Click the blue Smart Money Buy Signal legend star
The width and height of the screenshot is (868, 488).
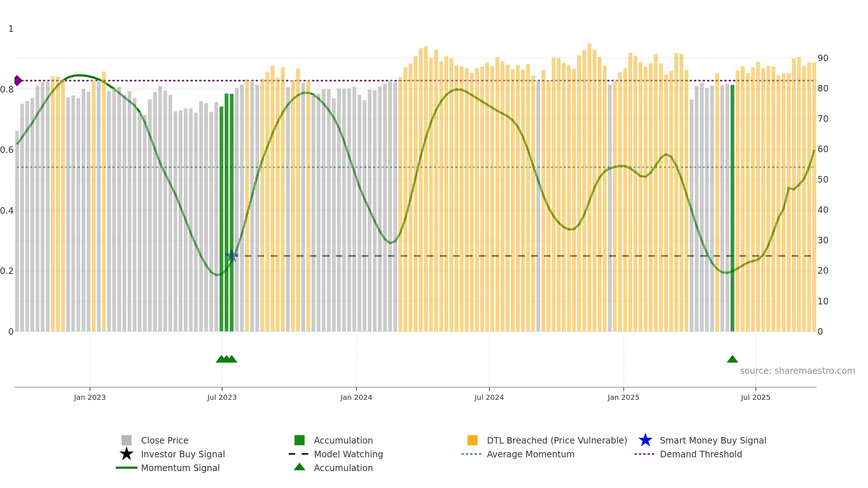pyautogui.click(x=646, y=440)
